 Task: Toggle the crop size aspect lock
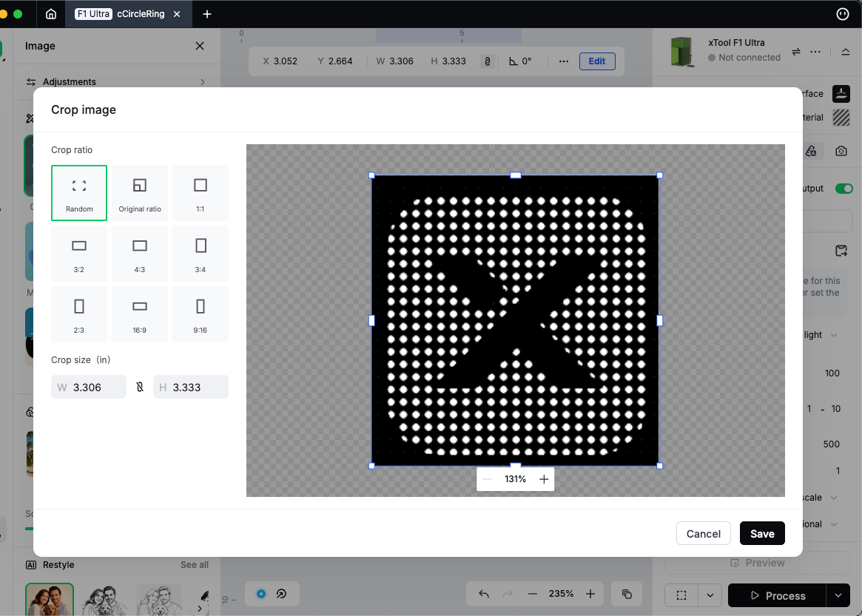pyautogui.click(x=140, y=387)
